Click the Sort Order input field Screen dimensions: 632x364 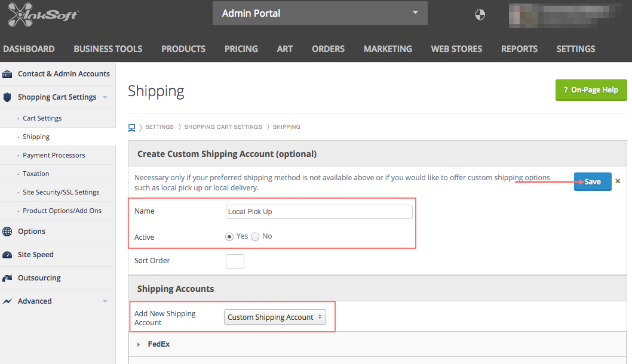click(235, 261)
